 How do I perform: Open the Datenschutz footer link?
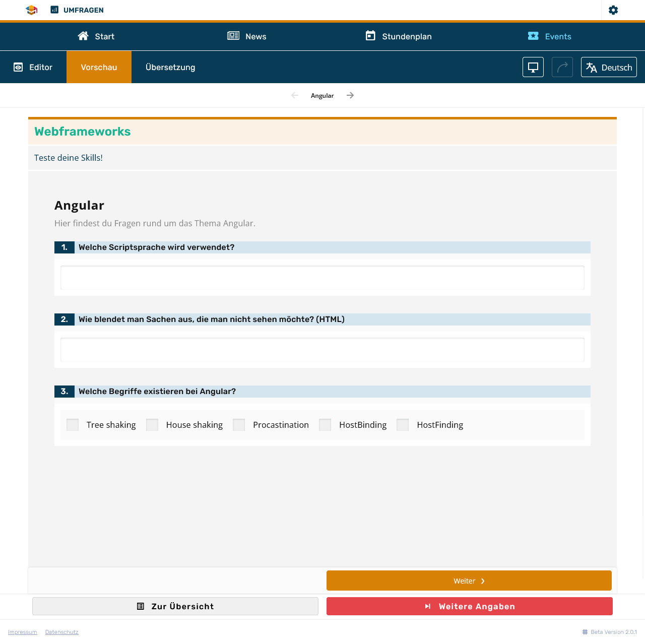point(61,632)
